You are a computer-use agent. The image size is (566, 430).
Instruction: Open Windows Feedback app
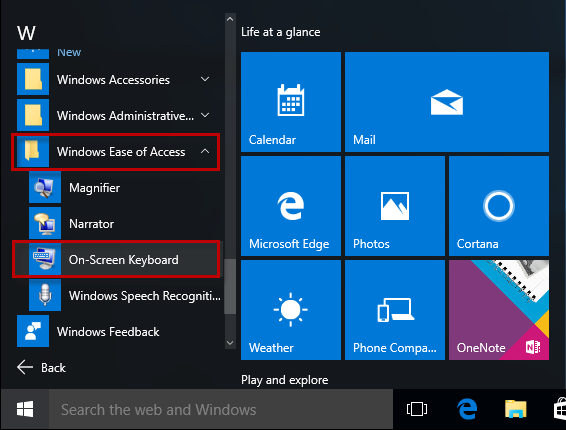coord(118,331)
